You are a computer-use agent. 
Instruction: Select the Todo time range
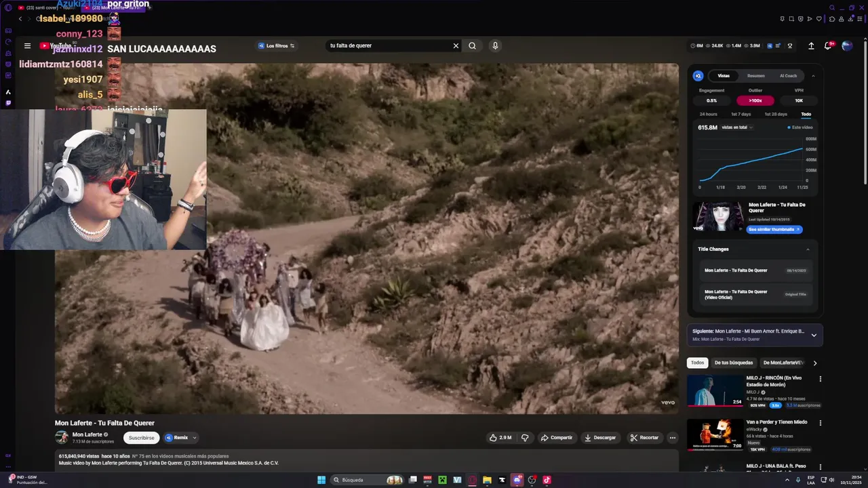pos(806,114)
